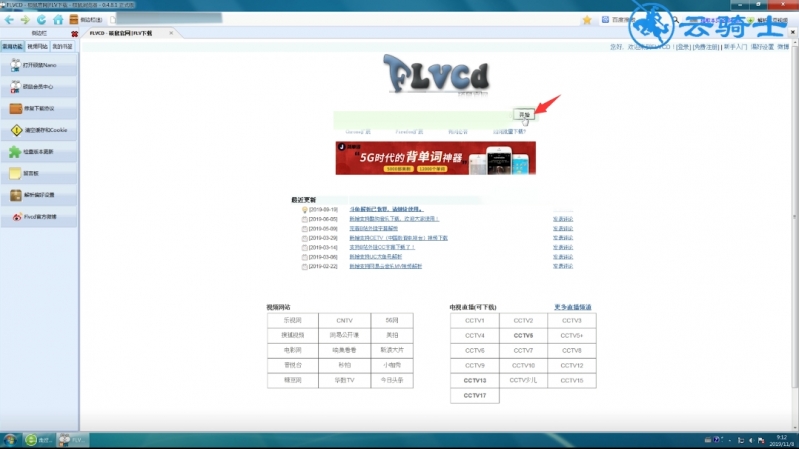The height and width of the screenshot is (449, 799).
Task: Click the 电影网 video site cell
Action: [292, 350]
